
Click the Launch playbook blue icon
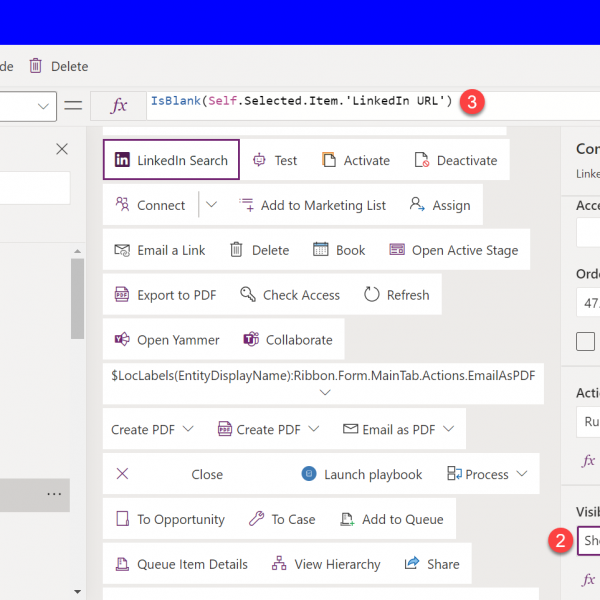pos(309,474)
